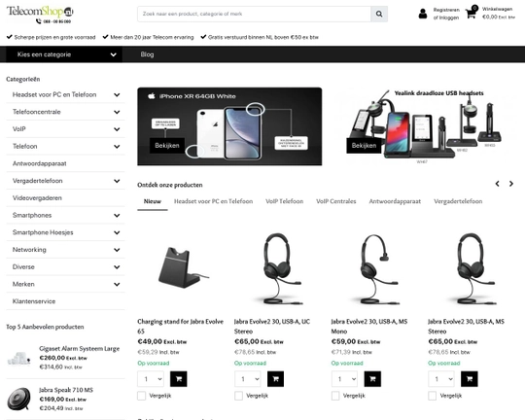Click Bekijken on iPhone XR banner

(x=167, y=146)
